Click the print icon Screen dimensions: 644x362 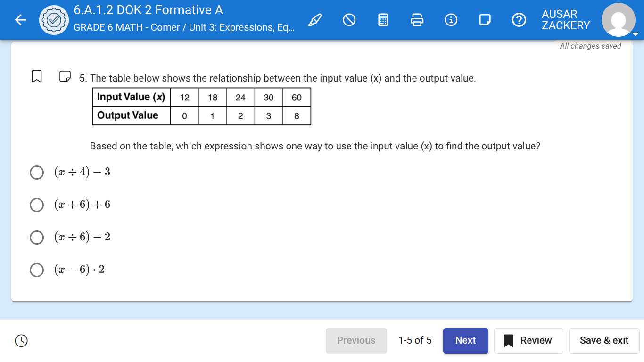pyautogui.click(x=417, y=19)
